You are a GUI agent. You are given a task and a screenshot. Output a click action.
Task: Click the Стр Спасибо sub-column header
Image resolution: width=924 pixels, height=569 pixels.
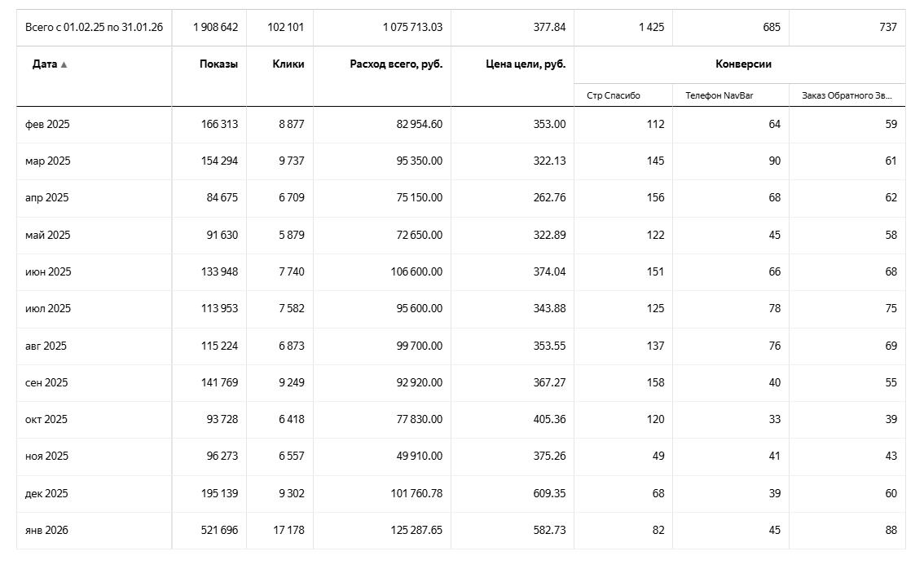click(x=614, y=95)
